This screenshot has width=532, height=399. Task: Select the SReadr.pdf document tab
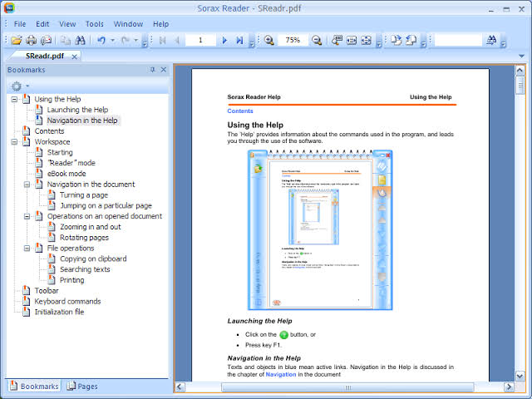pyautogui.click(x=44, y=56)
